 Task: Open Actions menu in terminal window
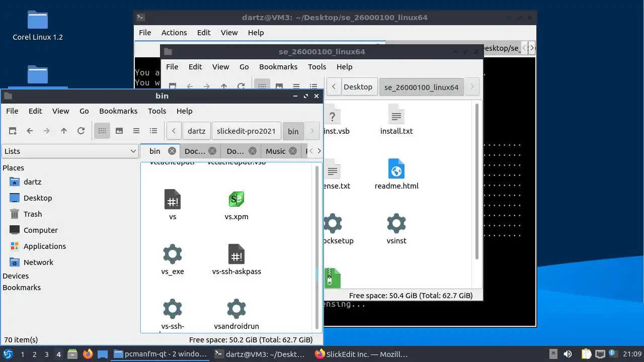coord(174,33)
